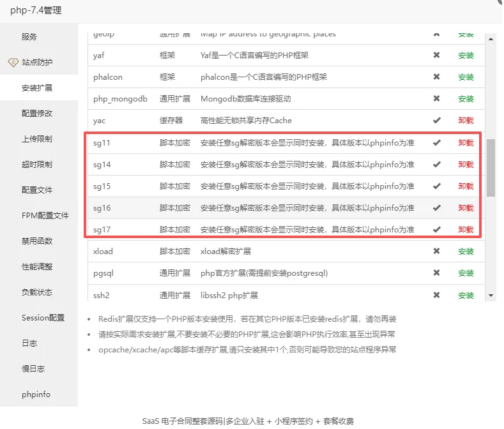Image resolution: width=504 pixels, height=429 pixels.
Task: Install the php_mongodb extension
Action: point(466,99)
